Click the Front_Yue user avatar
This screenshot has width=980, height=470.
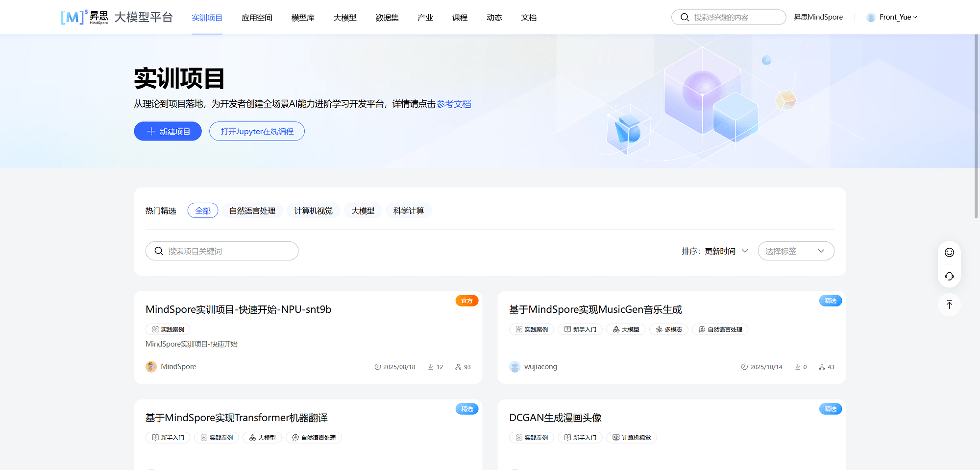871,17
